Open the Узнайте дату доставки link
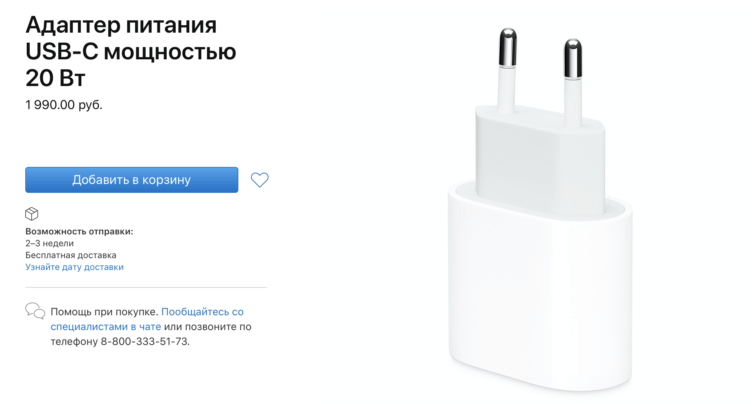 74,267
